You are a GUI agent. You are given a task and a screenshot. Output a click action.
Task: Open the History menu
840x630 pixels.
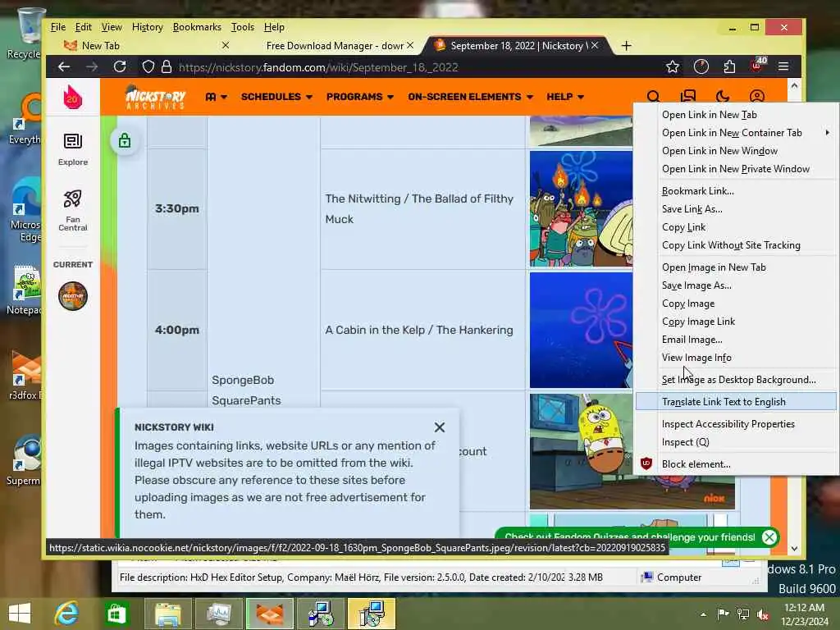(x=148, y=27)
